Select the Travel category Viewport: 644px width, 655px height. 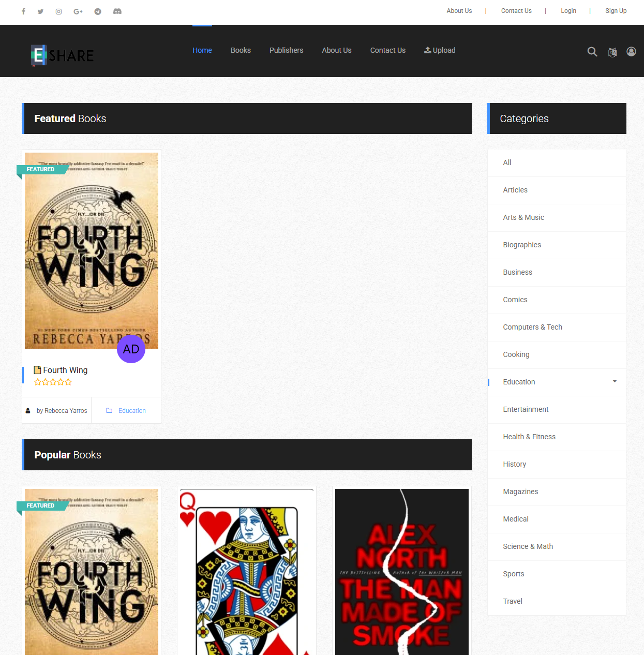[x=557, y=601]
